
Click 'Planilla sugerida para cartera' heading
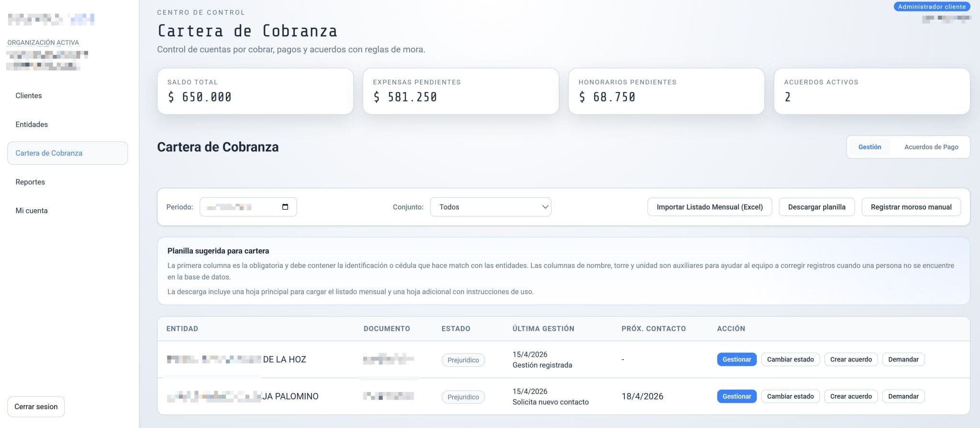218,251
